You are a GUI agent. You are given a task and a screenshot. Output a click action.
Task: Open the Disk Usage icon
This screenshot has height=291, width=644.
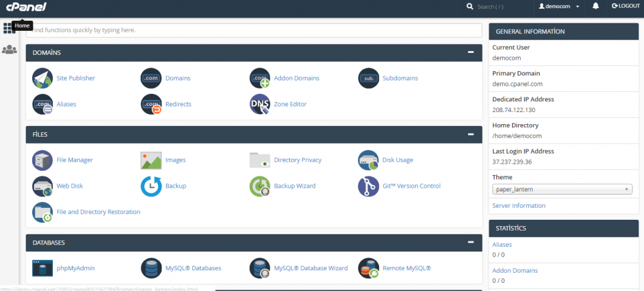point(368,160)
